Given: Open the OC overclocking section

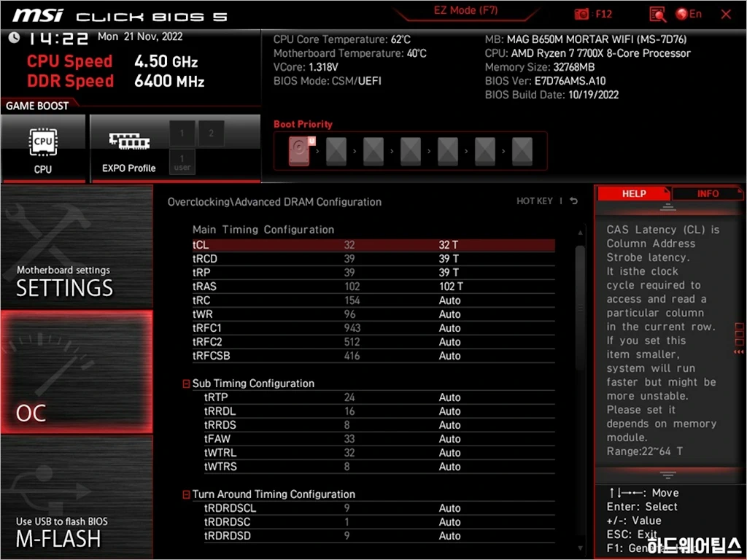Looking at the screenshot, I should click(77, 372).
